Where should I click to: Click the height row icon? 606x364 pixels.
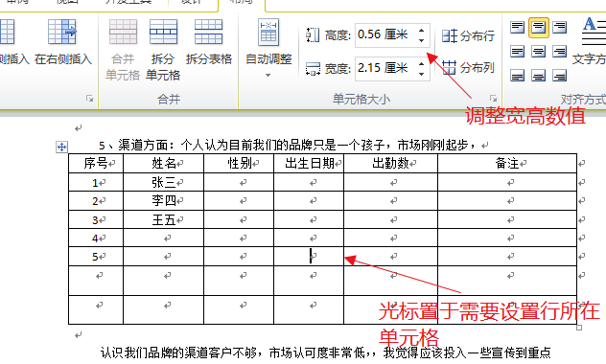click(313, 35)
